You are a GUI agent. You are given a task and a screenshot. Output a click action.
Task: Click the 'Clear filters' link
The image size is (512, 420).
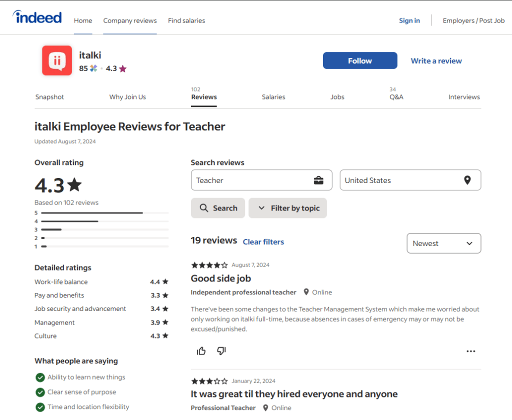pos(263,241)
